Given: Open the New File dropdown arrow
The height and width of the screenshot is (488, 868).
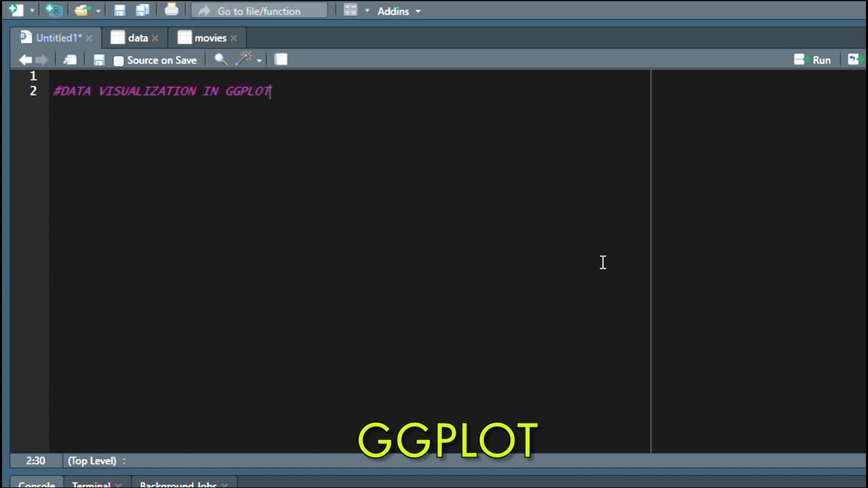Looking at the screenshot, I should [32, 11].
